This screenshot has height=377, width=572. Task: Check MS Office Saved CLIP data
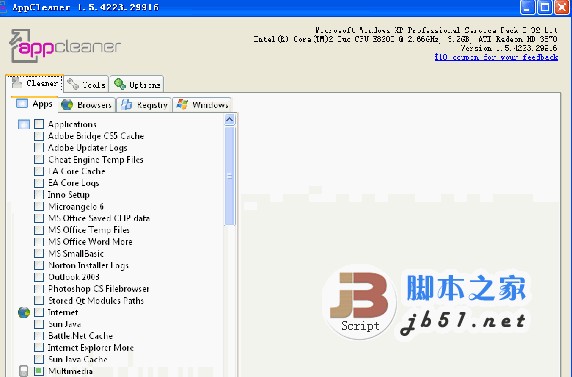(39, 218)
